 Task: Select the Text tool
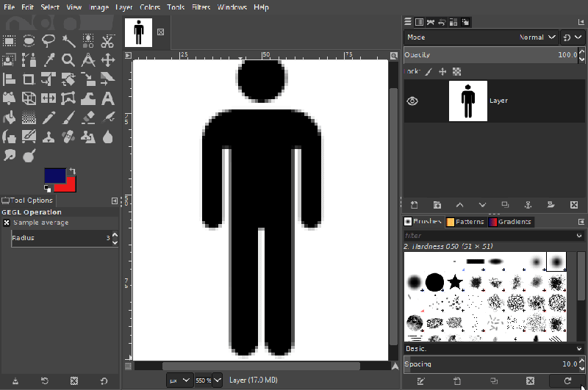pyautogui.click(x=107, y=98)
